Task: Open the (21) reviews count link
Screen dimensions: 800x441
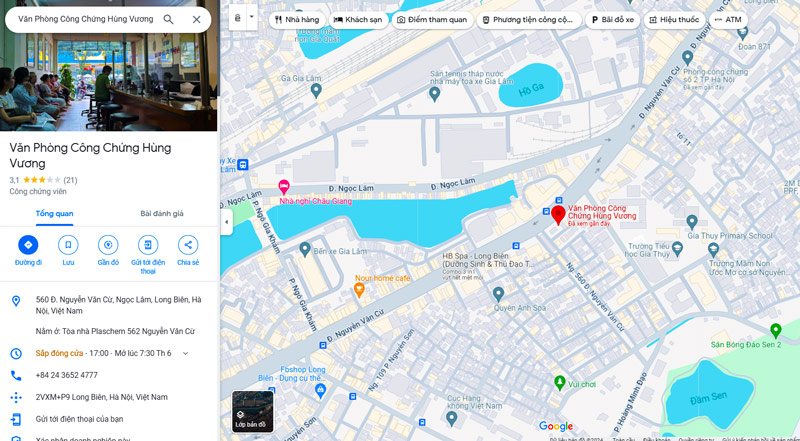Action: (70, 180)
